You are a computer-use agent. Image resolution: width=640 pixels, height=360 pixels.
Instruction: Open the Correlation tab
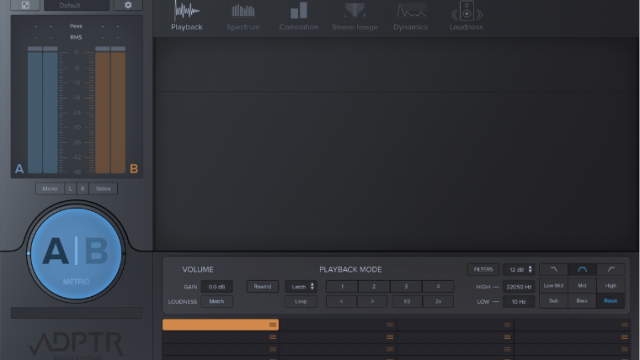click(x=299, y=16)
